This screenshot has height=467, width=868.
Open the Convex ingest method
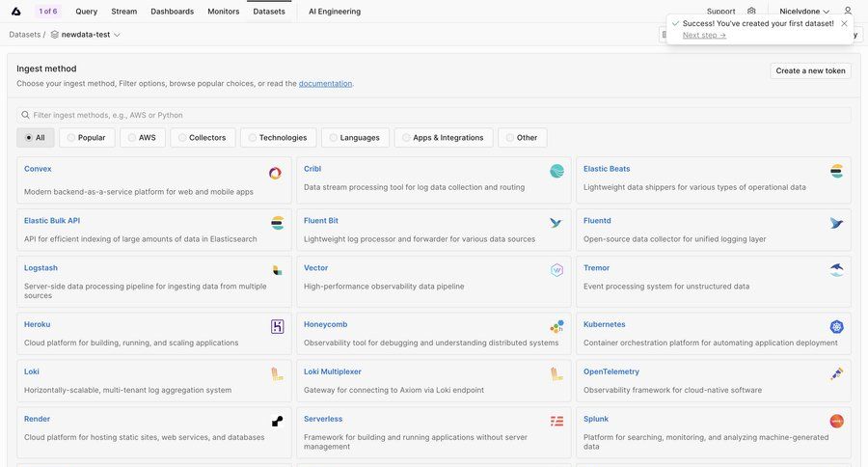[x=154, y=180]
